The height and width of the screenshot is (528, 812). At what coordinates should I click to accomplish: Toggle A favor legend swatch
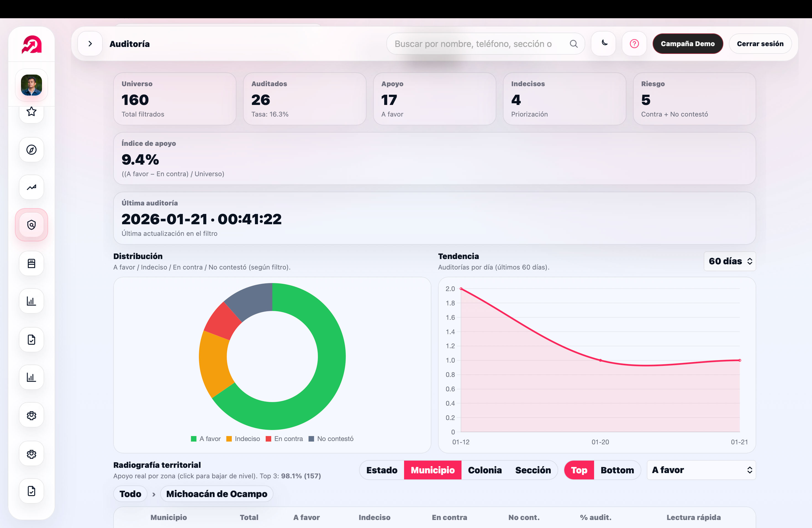pos(193,439)
